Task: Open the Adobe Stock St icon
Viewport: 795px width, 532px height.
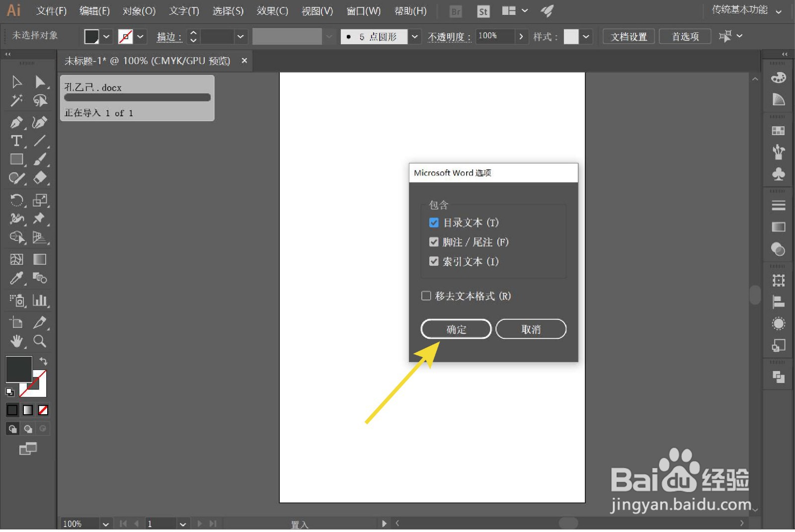Action: coord(483,11)
